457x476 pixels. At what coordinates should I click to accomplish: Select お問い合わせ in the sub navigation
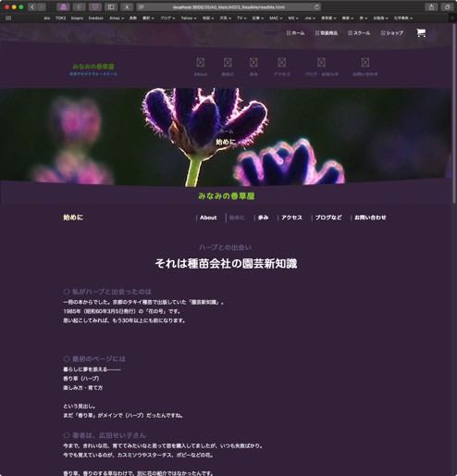point(370,218)
